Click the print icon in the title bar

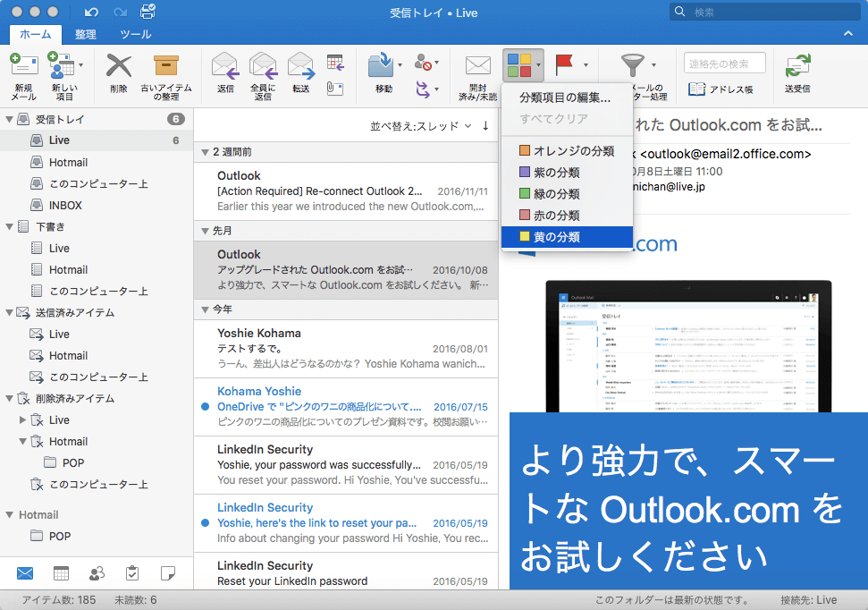point(147,12)
